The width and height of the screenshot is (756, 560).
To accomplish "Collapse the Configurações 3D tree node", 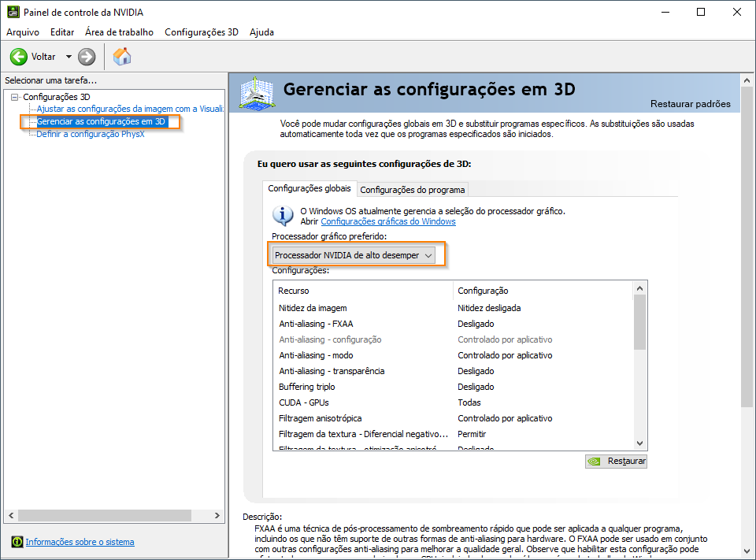I will click(x=14, y=97).
